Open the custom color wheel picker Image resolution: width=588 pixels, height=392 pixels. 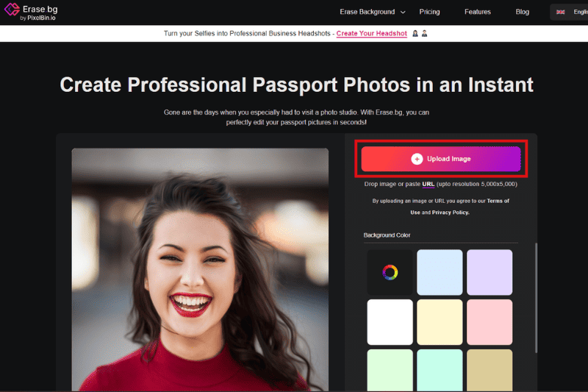390,273
